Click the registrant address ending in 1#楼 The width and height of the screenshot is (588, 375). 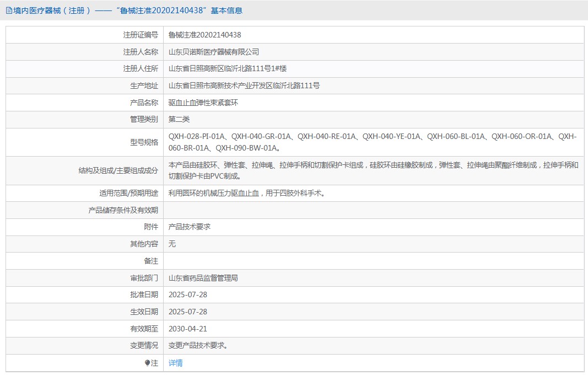[227, 69]
